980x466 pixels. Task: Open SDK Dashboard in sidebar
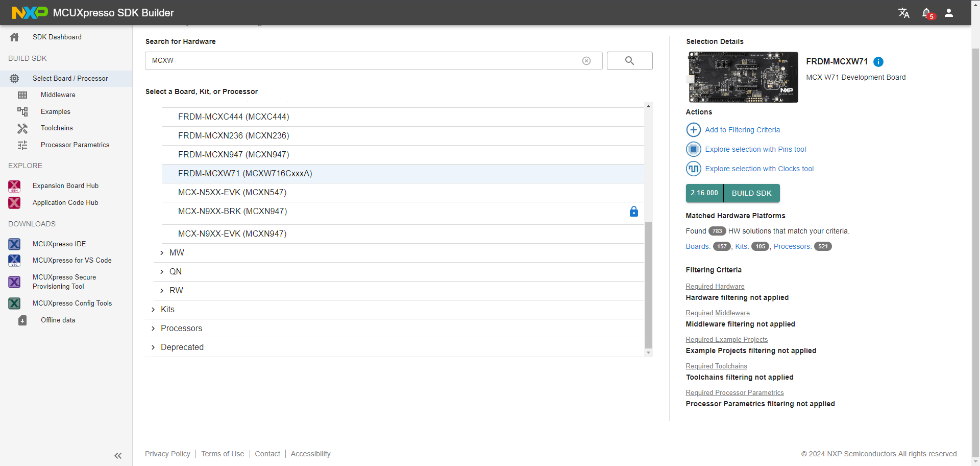click(x=57, y=37)
